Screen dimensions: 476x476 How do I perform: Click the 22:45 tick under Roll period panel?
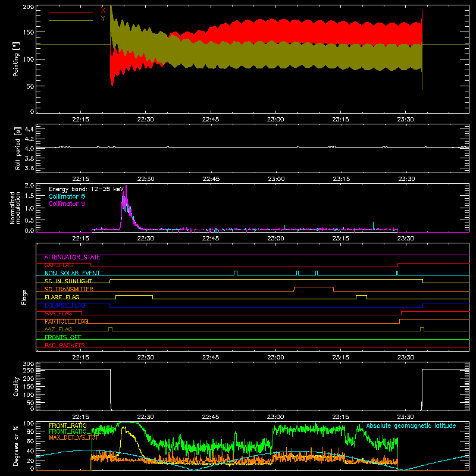(211, 179)
